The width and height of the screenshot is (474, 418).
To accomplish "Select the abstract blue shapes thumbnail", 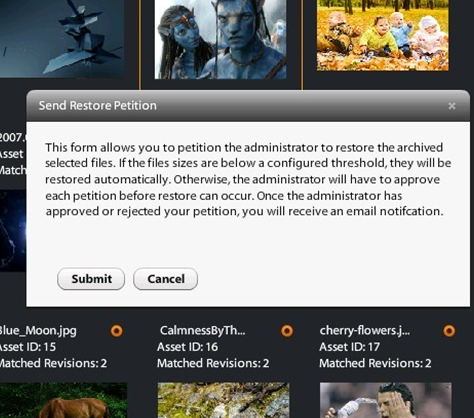I will tap(62, 38).
